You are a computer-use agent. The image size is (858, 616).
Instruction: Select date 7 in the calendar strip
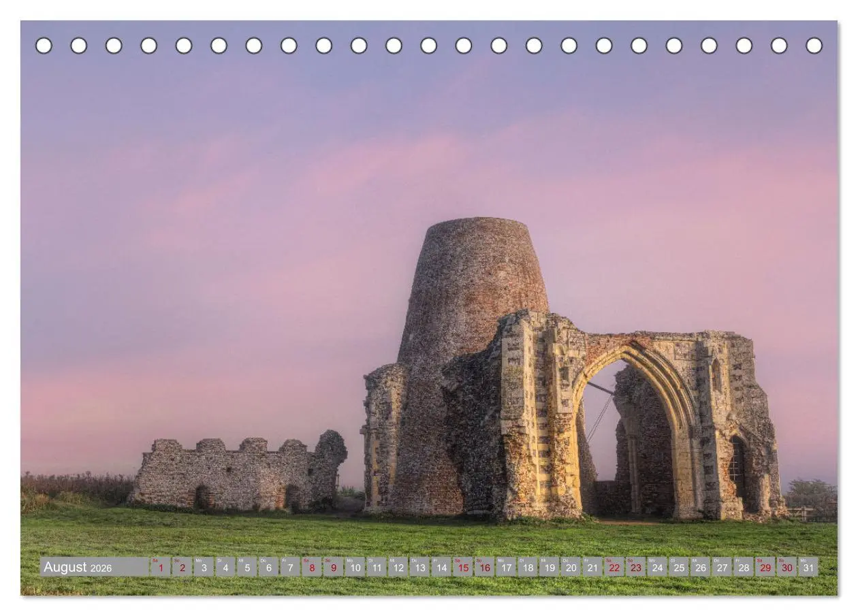pyautogui.click(x=290, y=567)
